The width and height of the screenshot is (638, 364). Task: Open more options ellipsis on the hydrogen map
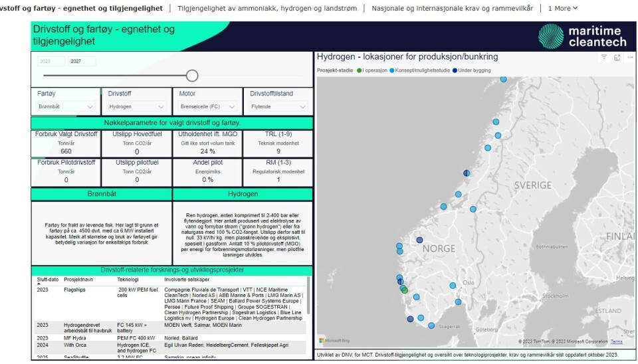(x=629, y=57)
